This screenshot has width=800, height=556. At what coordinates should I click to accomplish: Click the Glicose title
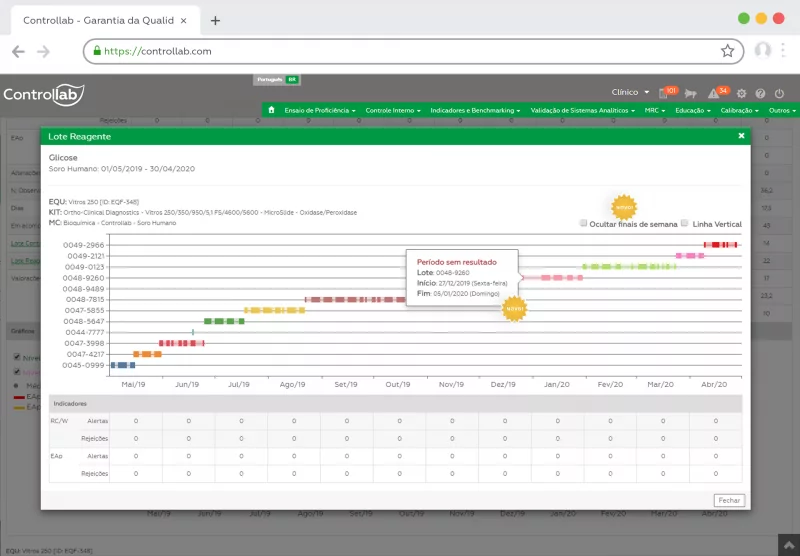(x=63, y=158)
